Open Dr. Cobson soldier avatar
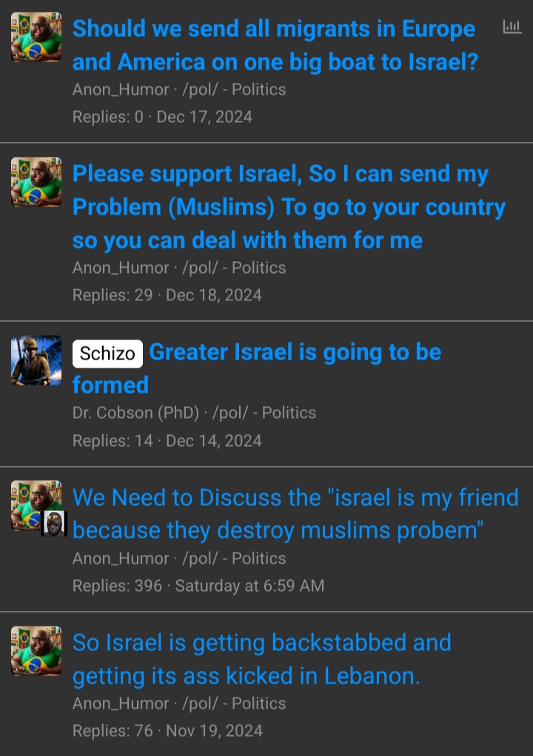 [x=36, y=360]
